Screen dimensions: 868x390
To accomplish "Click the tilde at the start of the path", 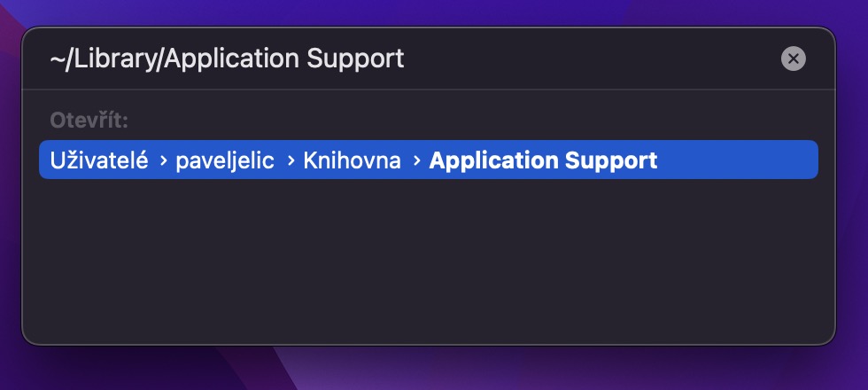I will point(57,59).
